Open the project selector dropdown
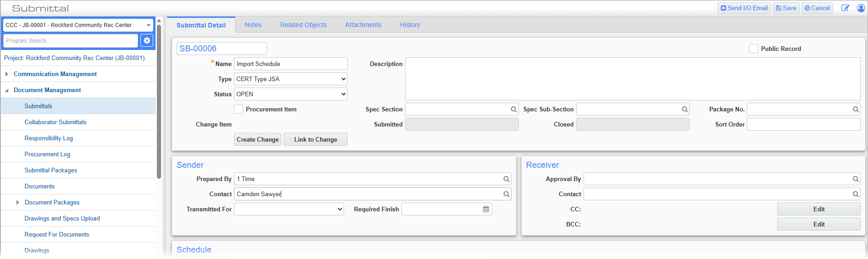This screenshot has height=259, width=868. (x=78, y=25)
